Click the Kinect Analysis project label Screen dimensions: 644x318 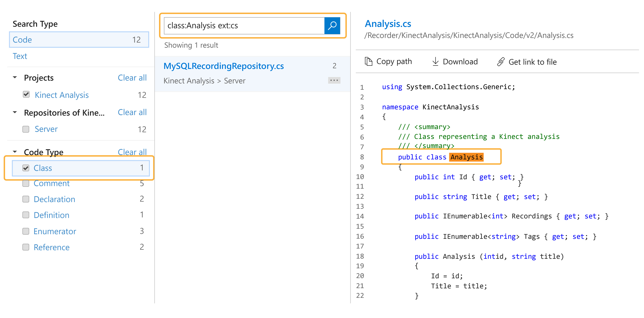[x=62, y=95]
